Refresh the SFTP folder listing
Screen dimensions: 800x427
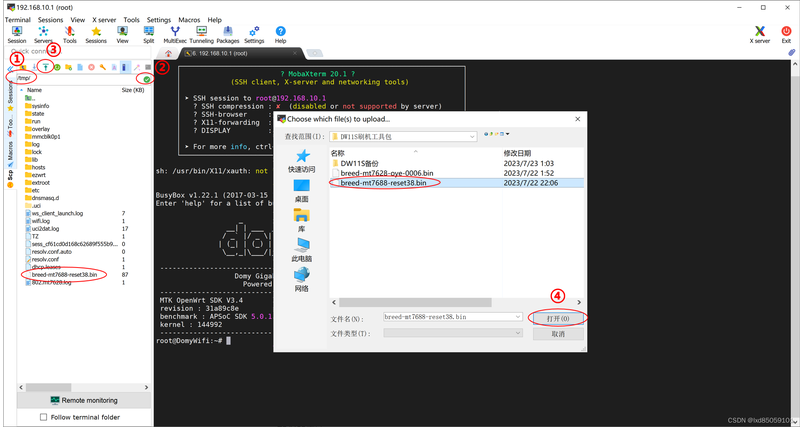coord(57,67)
